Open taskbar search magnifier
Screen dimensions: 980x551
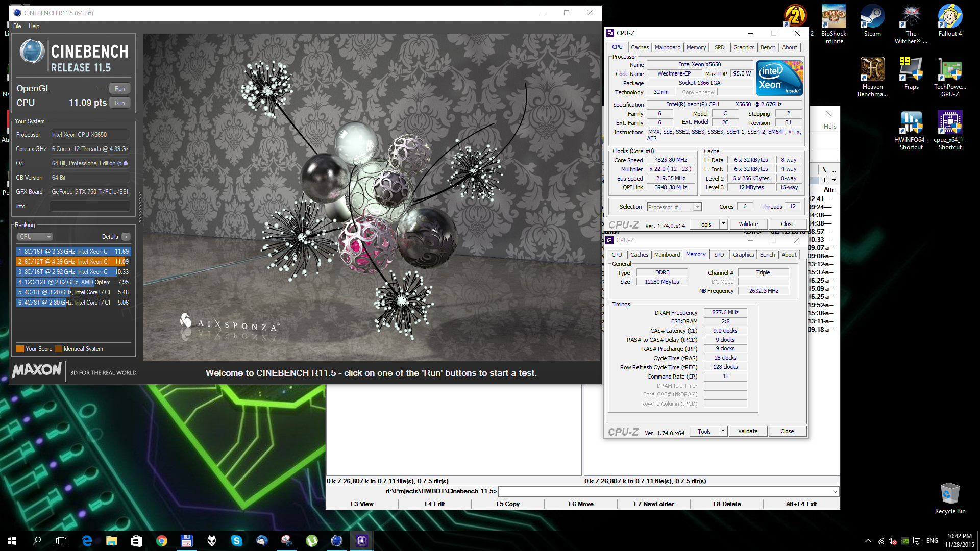point(37,541)
